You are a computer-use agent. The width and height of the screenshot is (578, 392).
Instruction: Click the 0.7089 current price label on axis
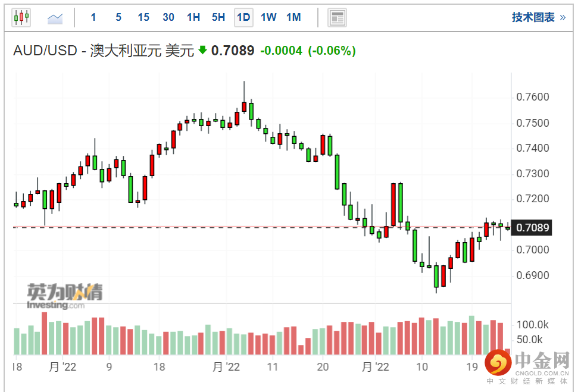tap(533, 228)
